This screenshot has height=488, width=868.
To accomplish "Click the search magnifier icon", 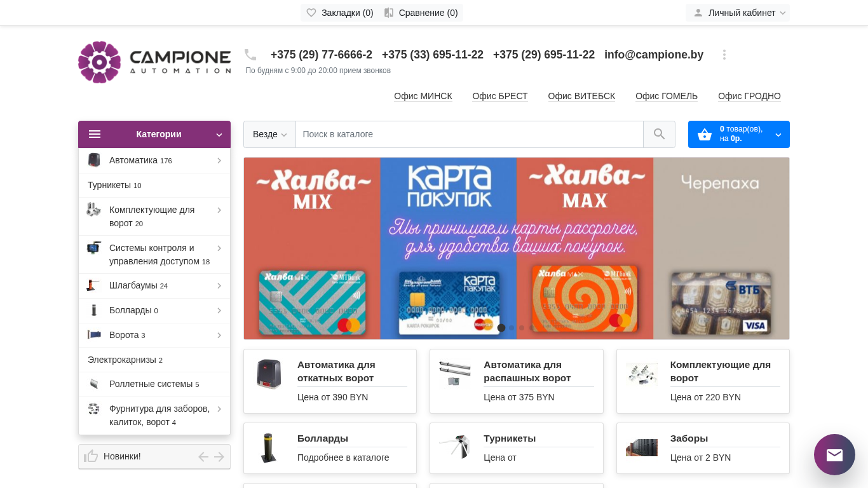I will 659,134.
